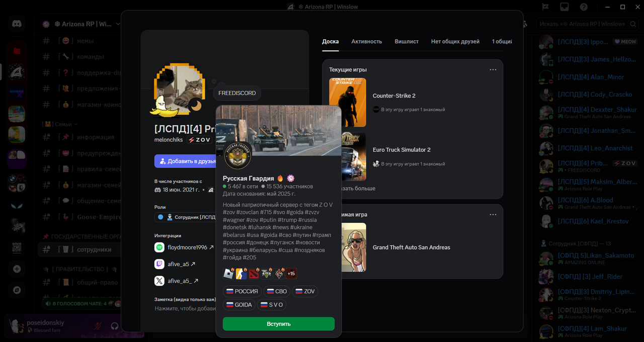Image resolution: width=644 pixels, height=342 pixels.
Task: Click the GTA V game icon in server card
Action: click(x=267, y=274)
